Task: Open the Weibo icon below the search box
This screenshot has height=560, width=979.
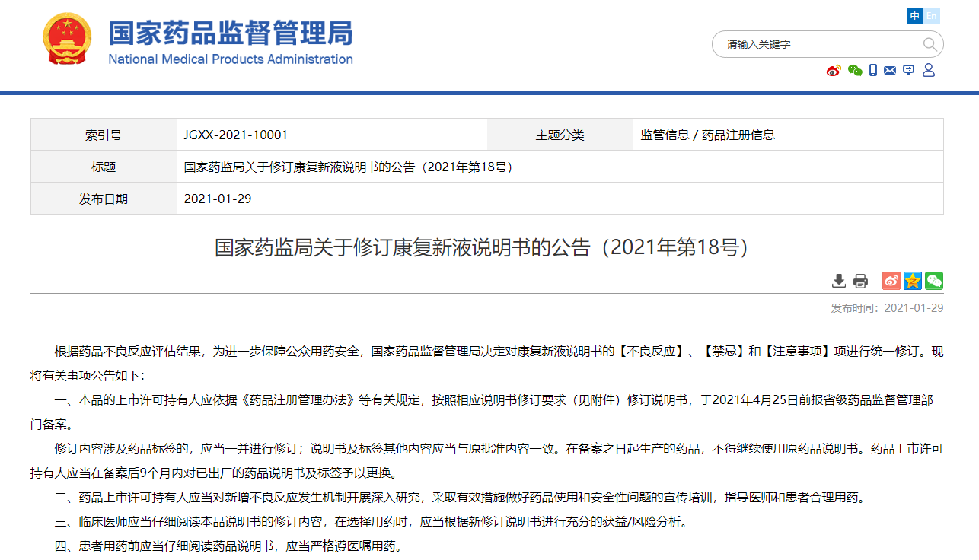Action: (834, 71)
